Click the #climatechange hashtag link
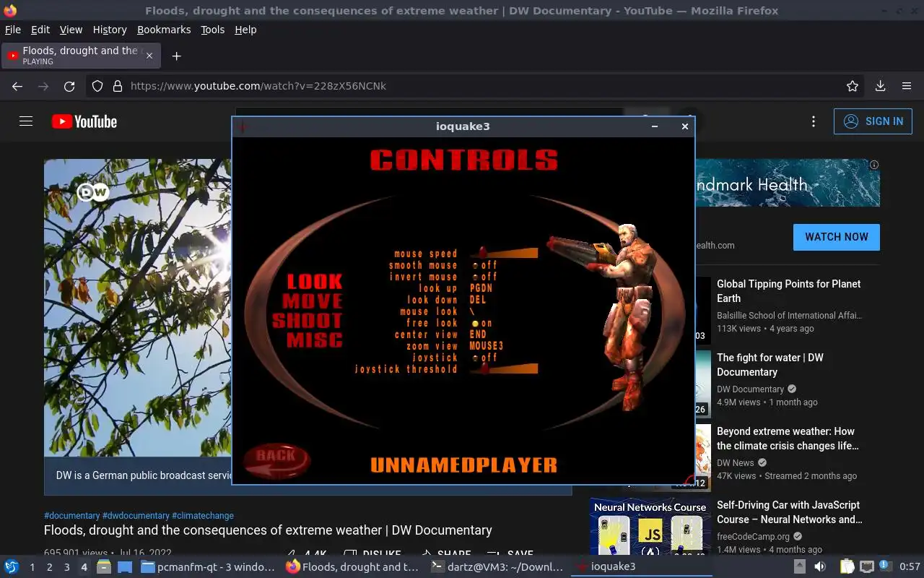This screenshot has width=924, height=578. click(x=203, y=516)
